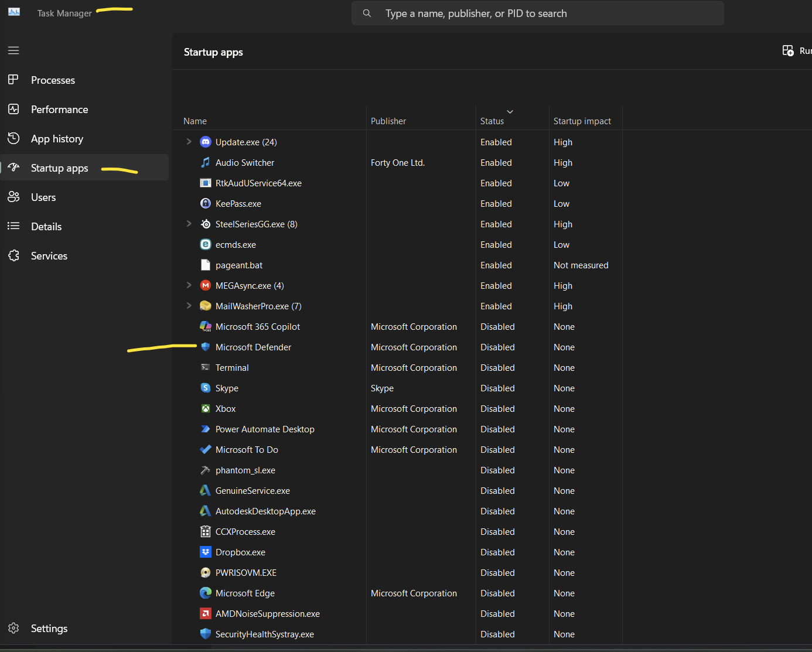This screenshot has width=812, height=652.
Task: Click the Discord Update.exe icon
Action: point(206,142)
